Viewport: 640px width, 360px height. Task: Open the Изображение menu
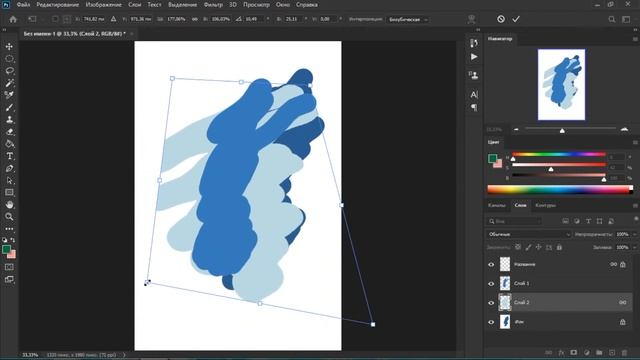coord(104,5)
